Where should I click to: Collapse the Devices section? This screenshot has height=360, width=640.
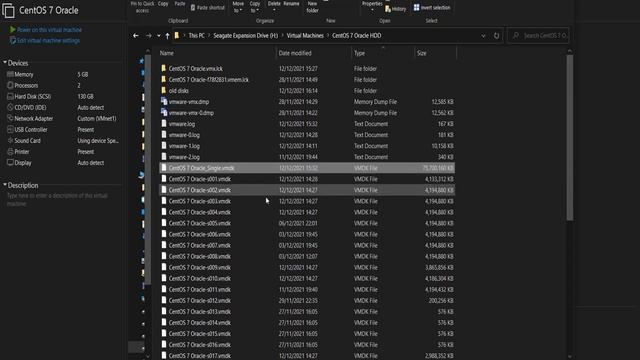point(5,62)
